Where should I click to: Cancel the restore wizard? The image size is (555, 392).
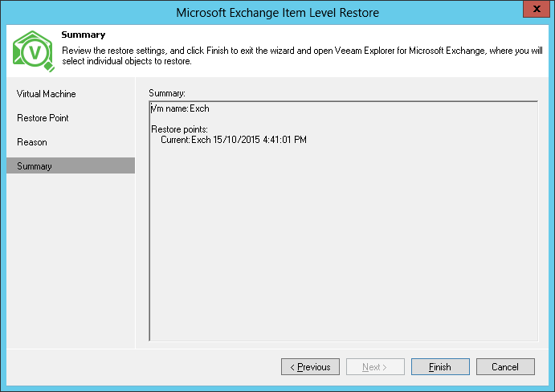(x=505, y=366)
